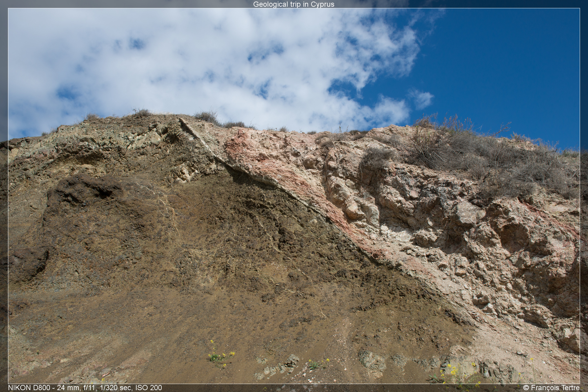Click the 'Geological trip in Cyprus' title text

point(294,4)
